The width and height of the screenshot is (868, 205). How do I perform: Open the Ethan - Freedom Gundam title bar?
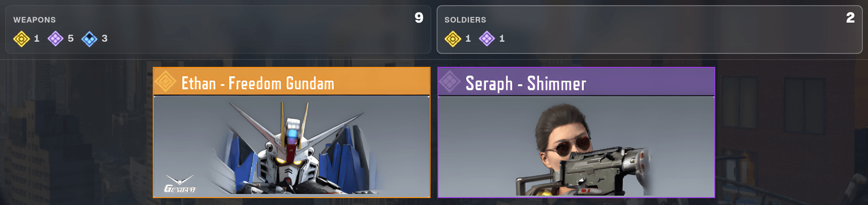292,82
